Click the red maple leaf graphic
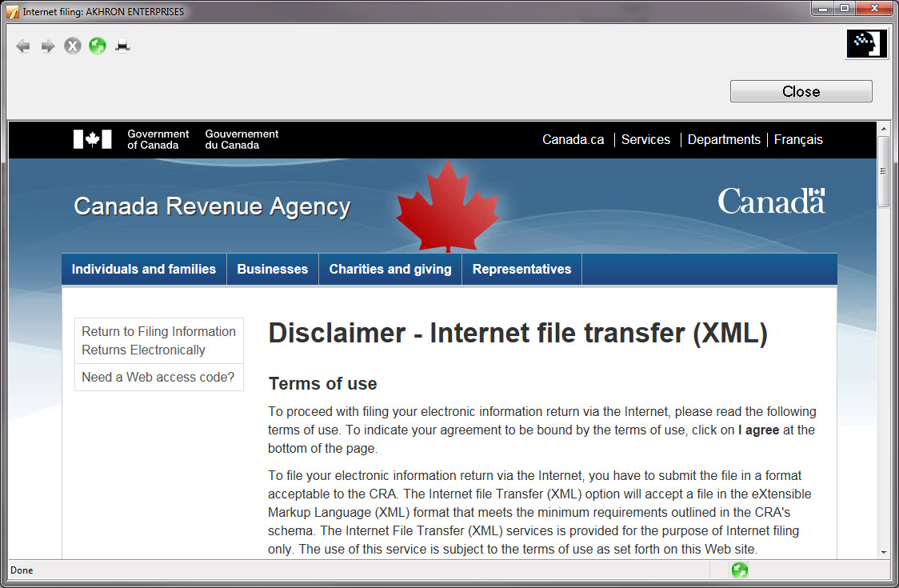 tap(447, 206)
